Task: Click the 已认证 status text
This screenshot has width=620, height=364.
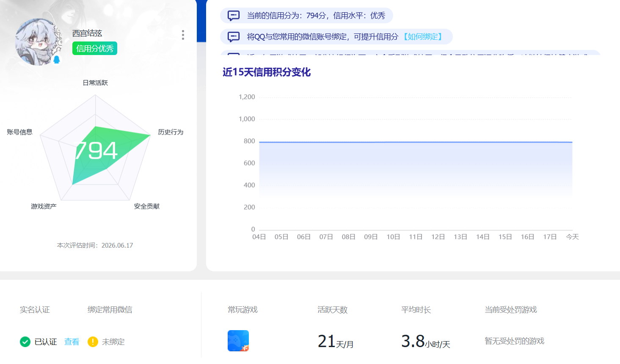Action: 46,342
